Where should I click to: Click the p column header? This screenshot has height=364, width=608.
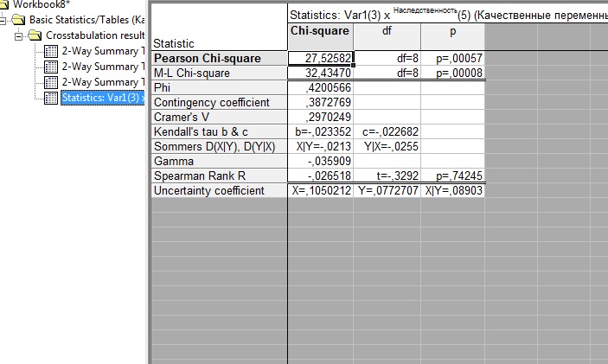[452, 37]
